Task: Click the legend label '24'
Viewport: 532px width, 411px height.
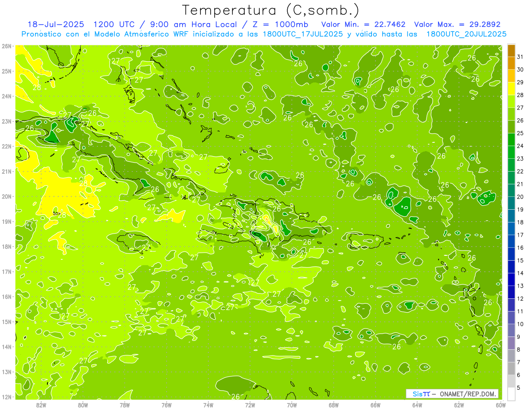Action: tap(520, 146)
